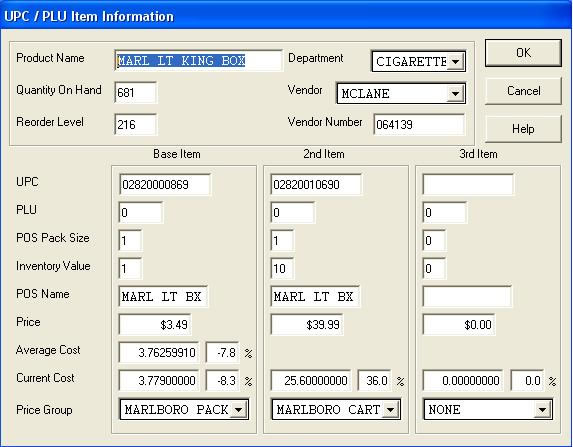Click 2nd Item Current Cost 25.60000000
573x447 pixels.
(x=311, y=380)
